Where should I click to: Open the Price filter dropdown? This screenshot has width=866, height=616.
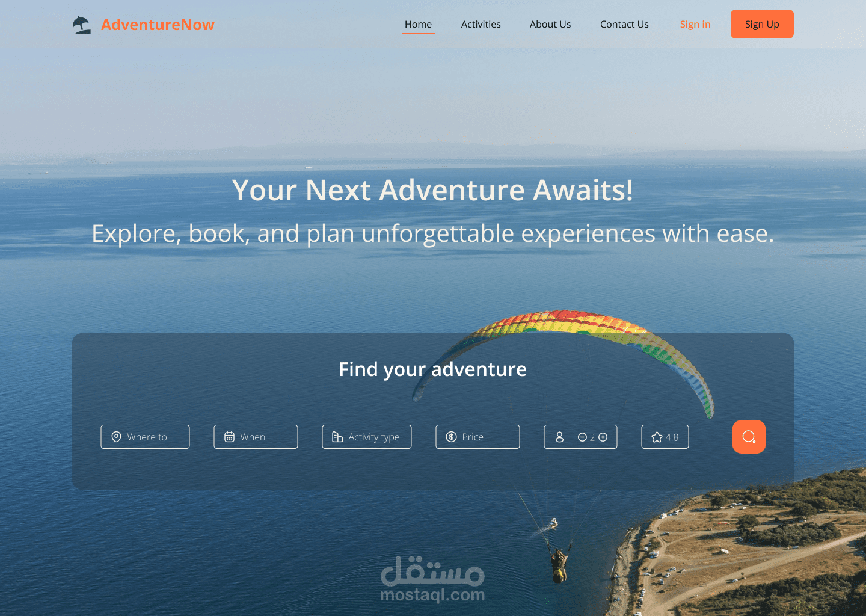[478, 437]
